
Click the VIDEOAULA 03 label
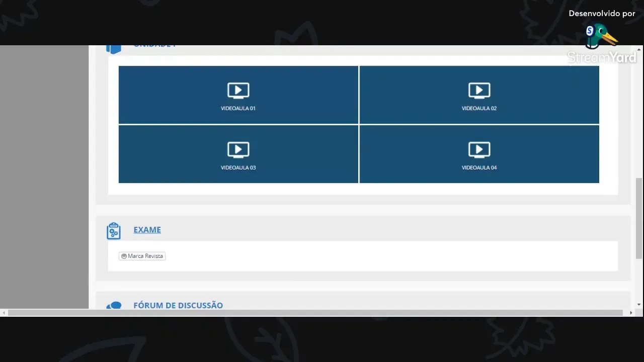click(x=238, y=168)
